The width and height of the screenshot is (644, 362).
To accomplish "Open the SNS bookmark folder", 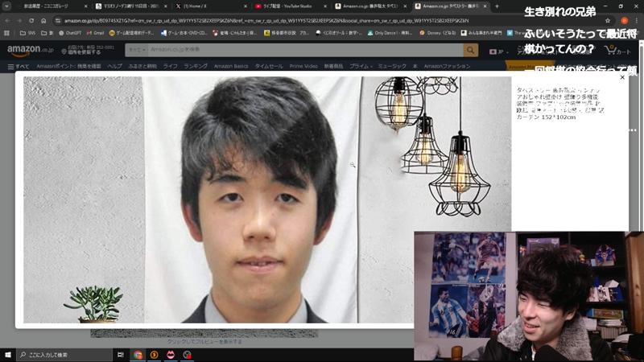I will pyautogui.click(x=27, y=33).
